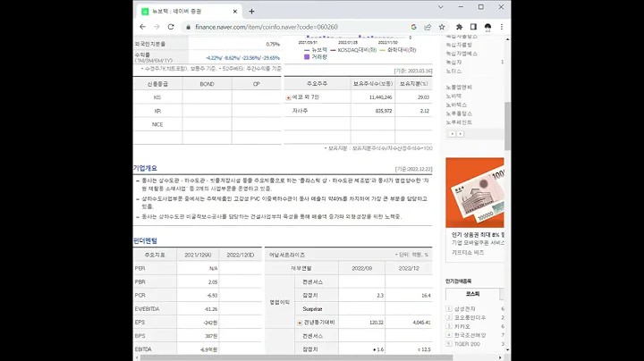Image resolution: width=644 pixels, height=361 pixels.
Task: Expand the 전년동기대비 row icon
Action: [x=300, y=323]
